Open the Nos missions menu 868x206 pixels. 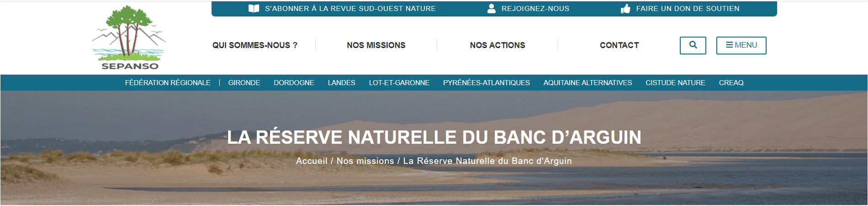coord(376,45)
